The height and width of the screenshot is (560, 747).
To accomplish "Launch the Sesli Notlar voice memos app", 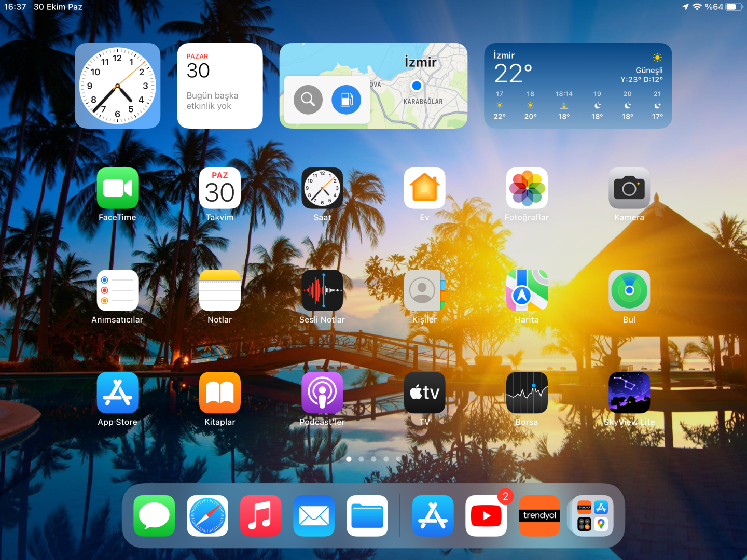I will (322, 290).
